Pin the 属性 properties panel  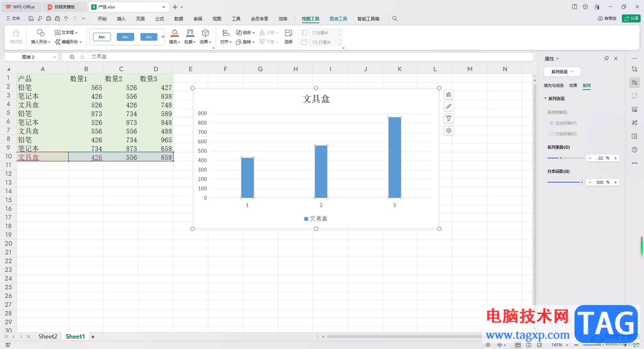606,58
